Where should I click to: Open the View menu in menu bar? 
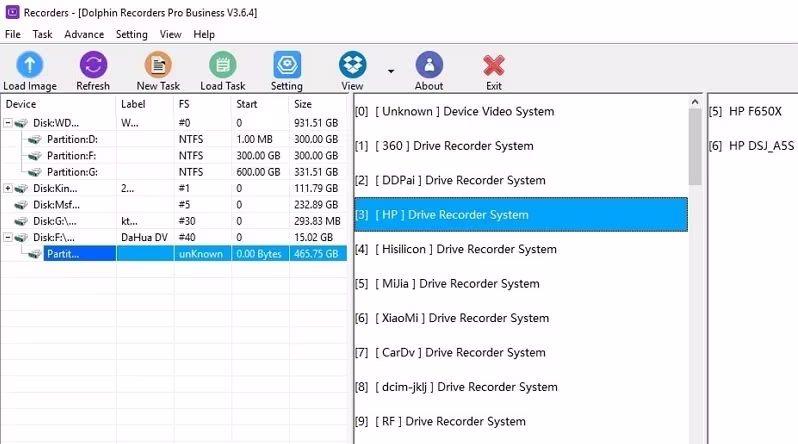click(x=170, y=34)
